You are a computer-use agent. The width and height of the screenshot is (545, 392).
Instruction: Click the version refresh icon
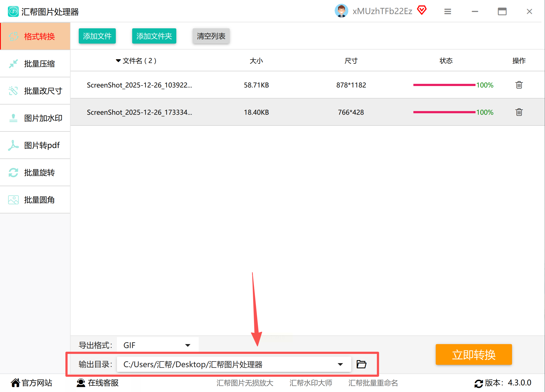click(x=479, y=383)
